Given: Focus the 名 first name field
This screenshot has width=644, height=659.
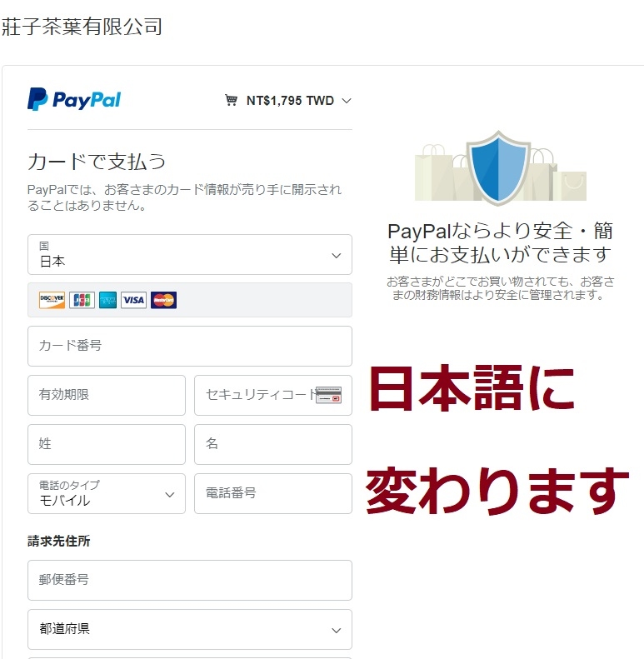Looking at the screenshot, I should (x=273, y=445).
